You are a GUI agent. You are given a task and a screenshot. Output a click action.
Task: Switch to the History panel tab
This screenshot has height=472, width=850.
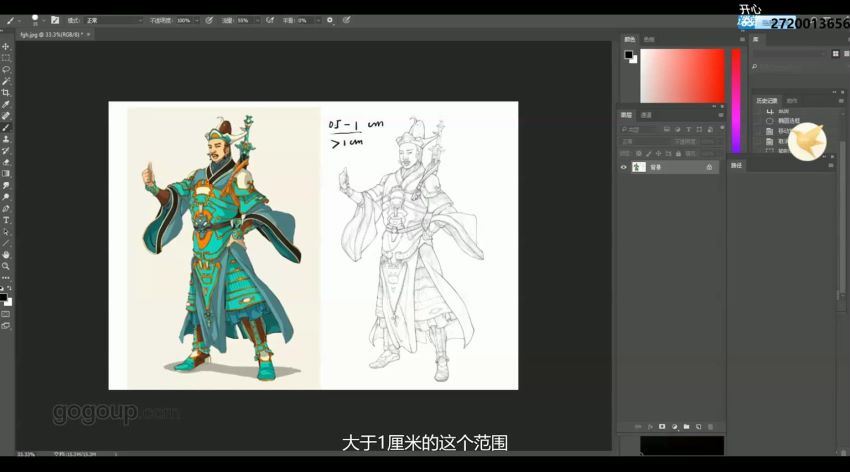click(767, 101)
